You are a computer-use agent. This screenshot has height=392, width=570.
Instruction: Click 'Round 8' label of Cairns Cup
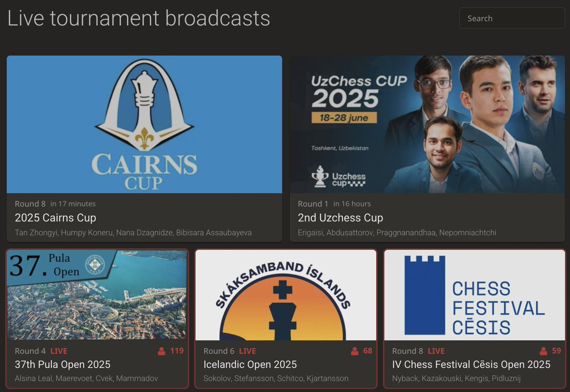point(30,204)
